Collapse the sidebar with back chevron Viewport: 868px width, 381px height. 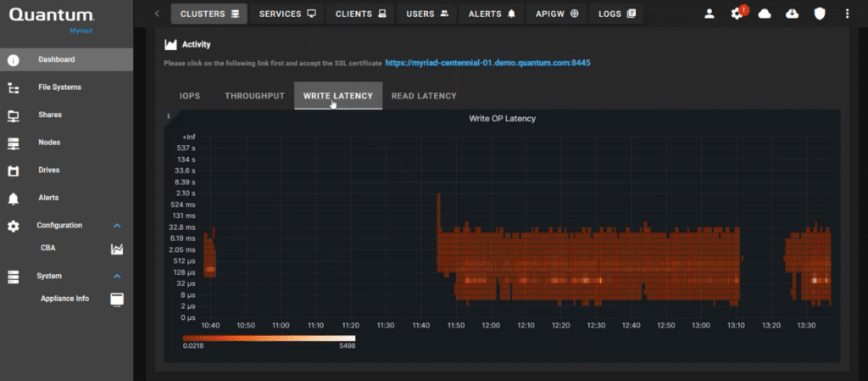point(157,14)
